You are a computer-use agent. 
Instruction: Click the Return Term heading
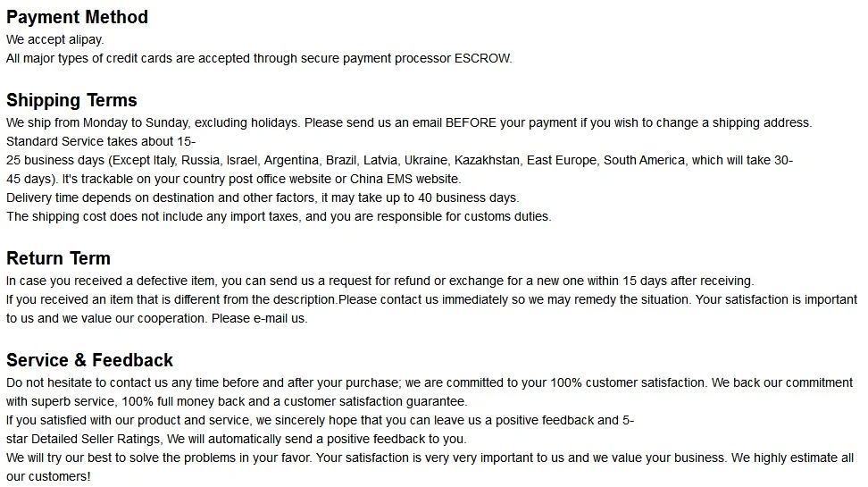(58, 258)
